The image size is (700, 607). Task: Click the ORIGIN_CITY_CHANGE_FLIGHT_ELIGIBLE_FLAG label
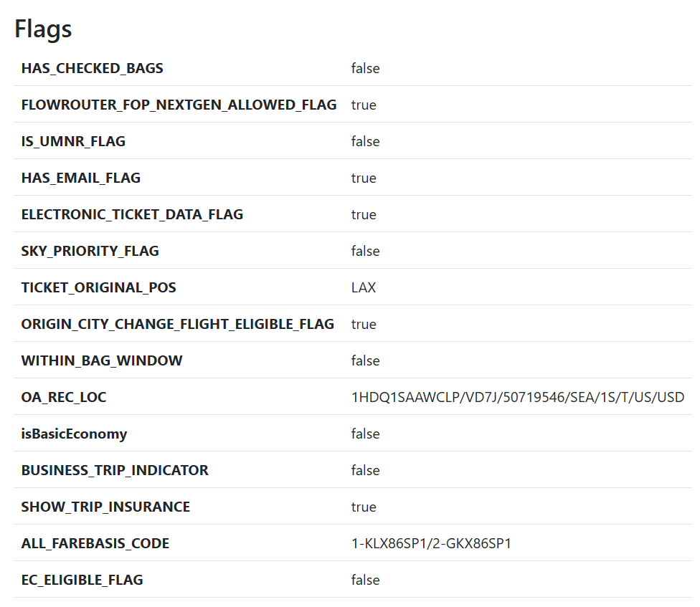pos(177,325)
